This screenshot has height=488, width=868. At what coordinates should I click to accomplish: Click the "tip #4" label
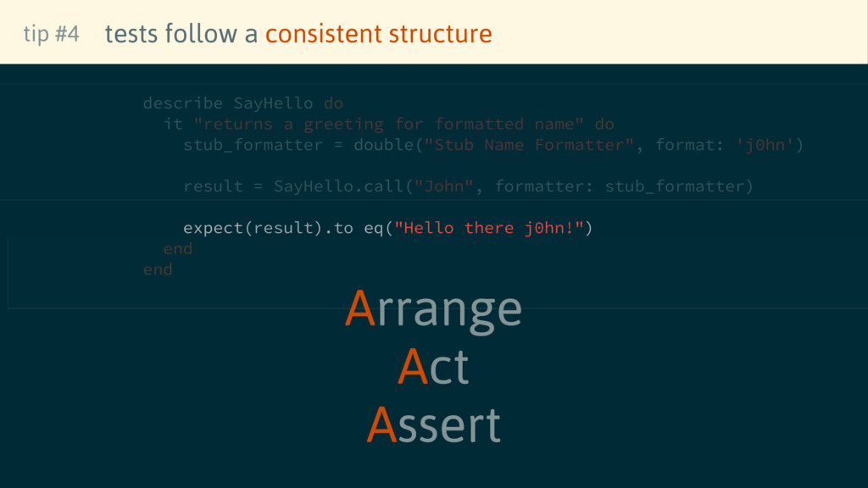51,34
